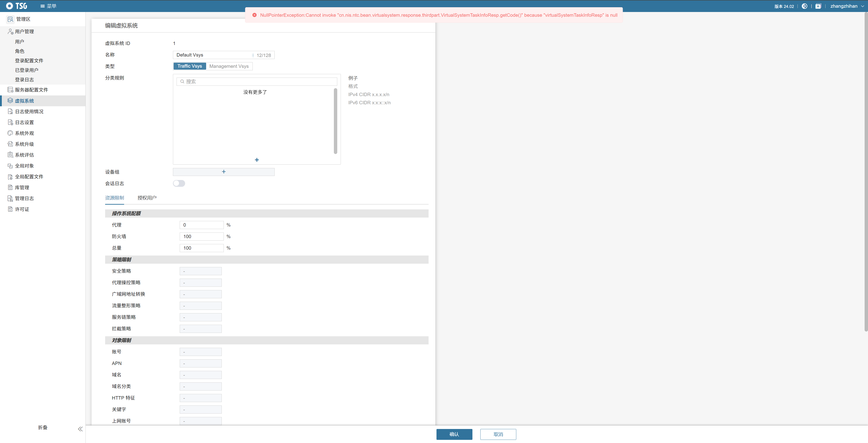
Task: Collapse sidebar with double-chevron icon
Action: (x=80, y=429)
